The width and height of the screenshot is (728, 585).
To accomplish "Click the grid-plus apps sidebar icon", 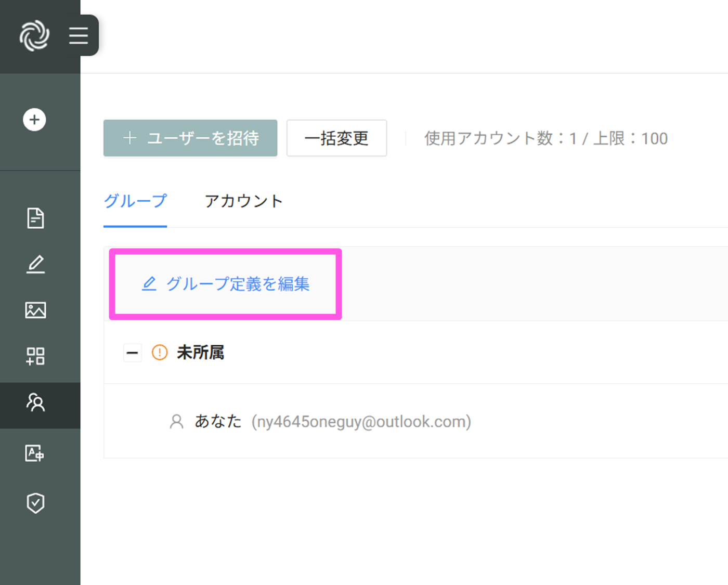I will coord(35,356).
